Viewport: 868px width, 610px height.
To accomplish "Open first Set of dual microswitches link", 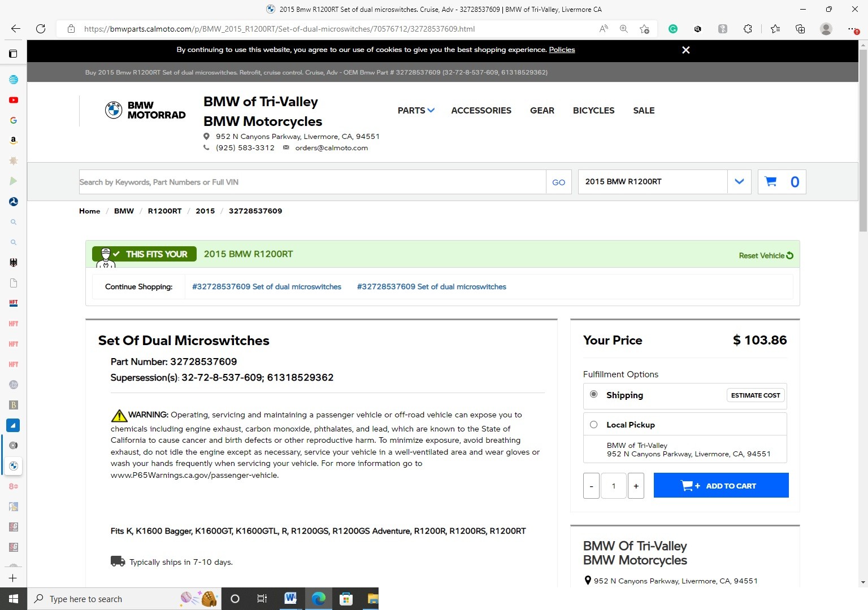I will 267,286.
